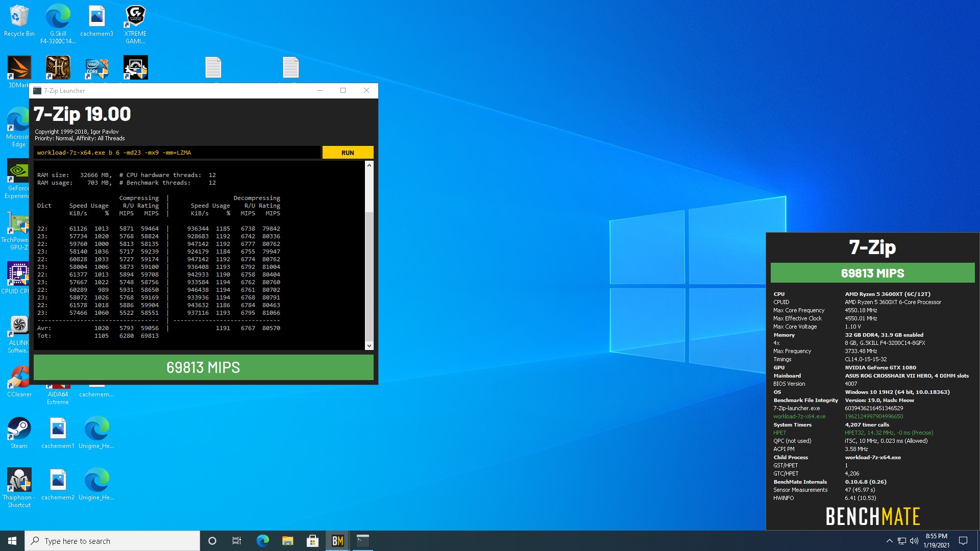Open Task View in taskbar
The image size is (980, 551).
tap(237, 541)
